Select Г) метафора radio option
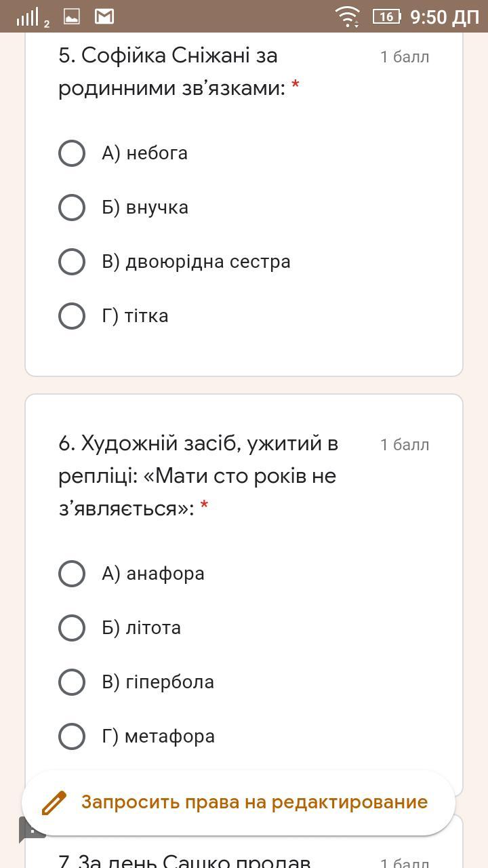 (72, 736)
